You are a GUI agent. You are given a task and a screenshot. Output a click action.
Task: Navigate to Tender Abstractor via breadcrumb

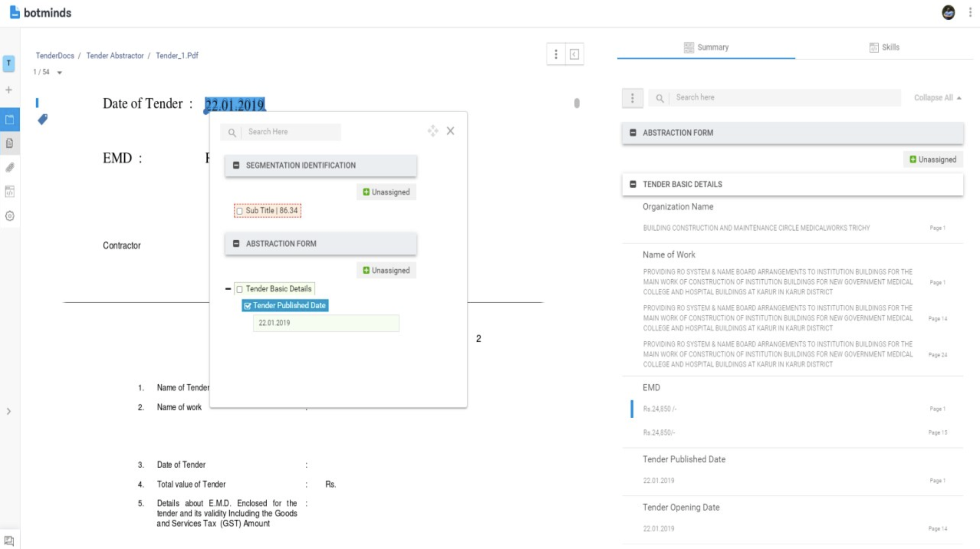coord(115,56)
